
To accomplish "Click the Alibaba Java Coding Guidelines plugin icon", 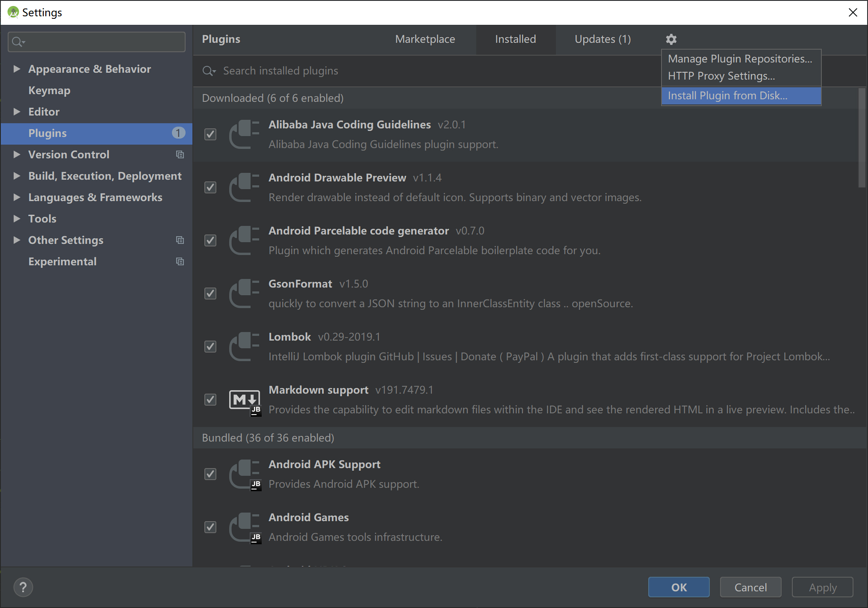I will tap(245, 134).
